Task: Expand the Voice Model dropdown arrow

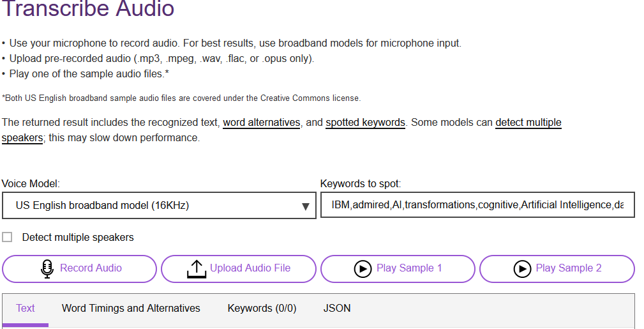Action: tap(305, 206)
